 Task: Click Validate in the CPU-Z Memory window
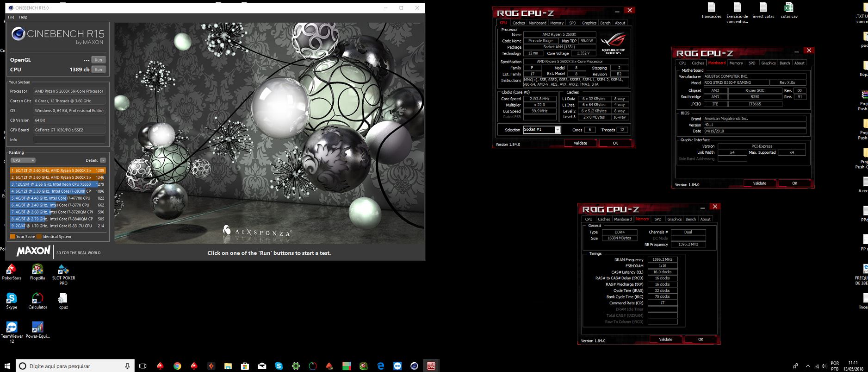pyautogui.click(x=666, y=340)
